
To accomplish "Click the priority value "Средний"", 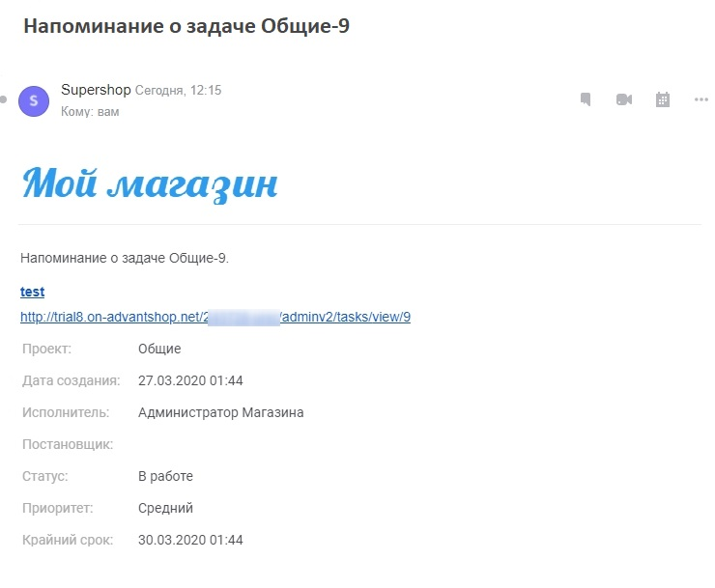I will [x=165, y=508].
